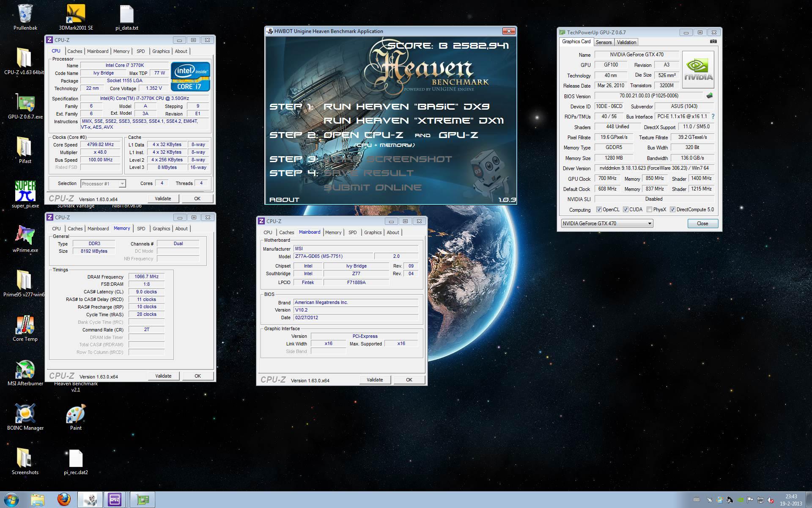Open the Prullenbak recycle bin icon
This screenshot has width=812, height=508.
click(25, 17)
